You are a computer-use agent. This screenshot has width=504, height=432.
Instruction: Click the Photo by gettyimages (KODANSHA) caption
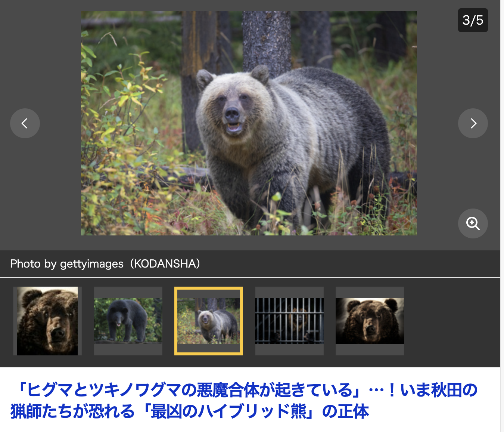(x=105, y=264)
